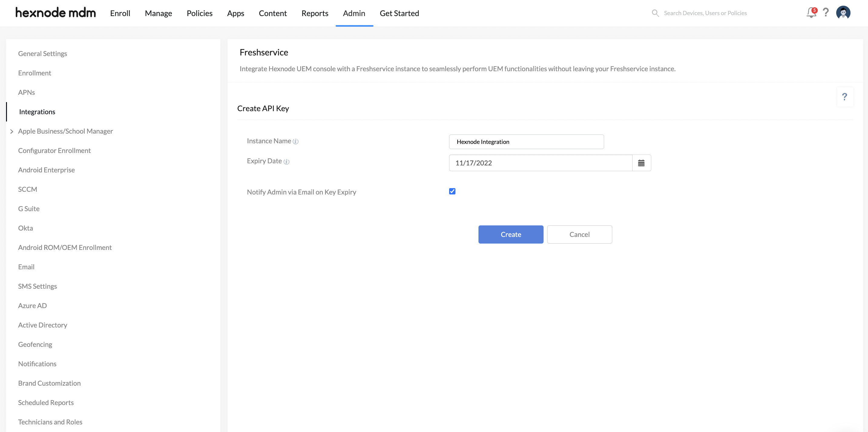Click the Notify Admin via Email label

[301, 192]
